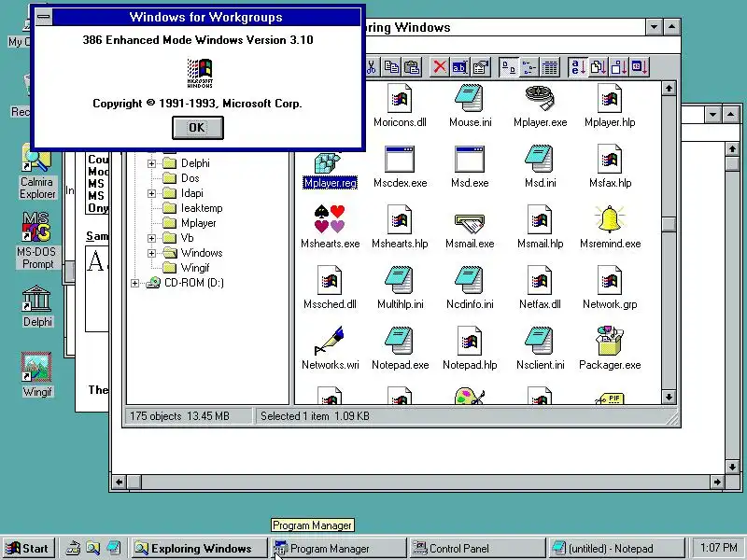
Task: Select the Msd.exe file icon
Action: (470, 159)
